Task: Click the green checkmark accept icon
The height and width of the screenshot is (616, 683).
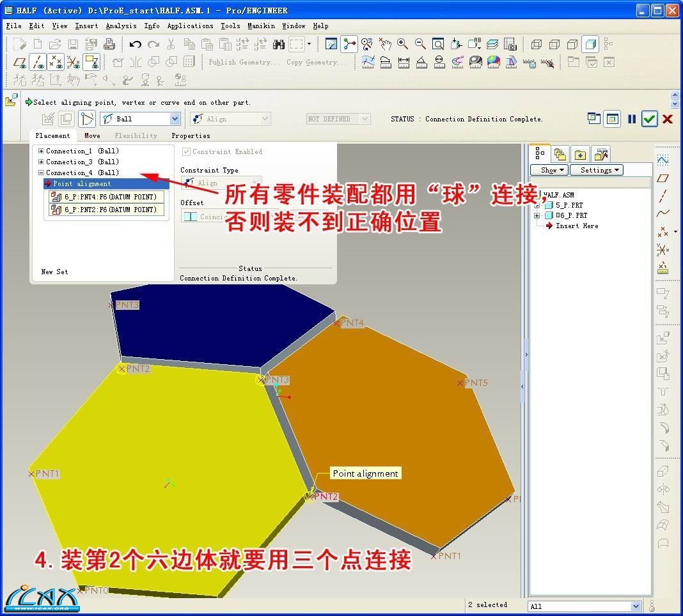Action: click(650, 119)
